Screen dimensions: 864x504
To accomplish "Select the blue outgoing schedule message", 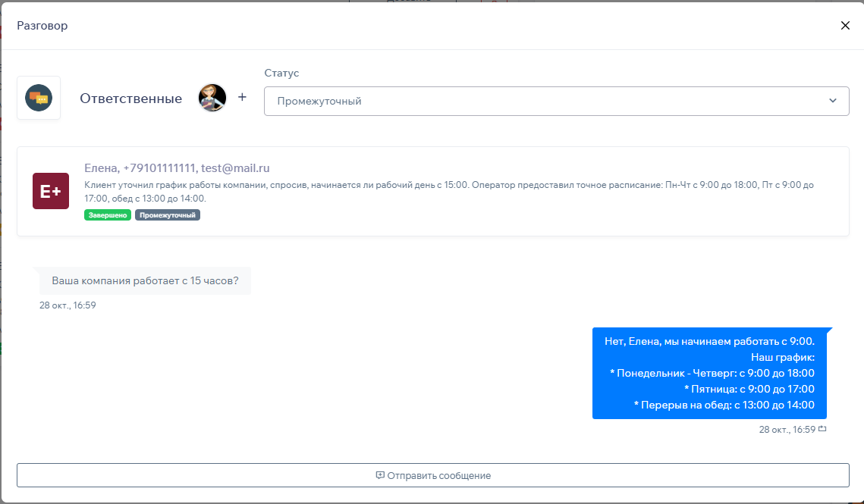I will pos(709,373).
